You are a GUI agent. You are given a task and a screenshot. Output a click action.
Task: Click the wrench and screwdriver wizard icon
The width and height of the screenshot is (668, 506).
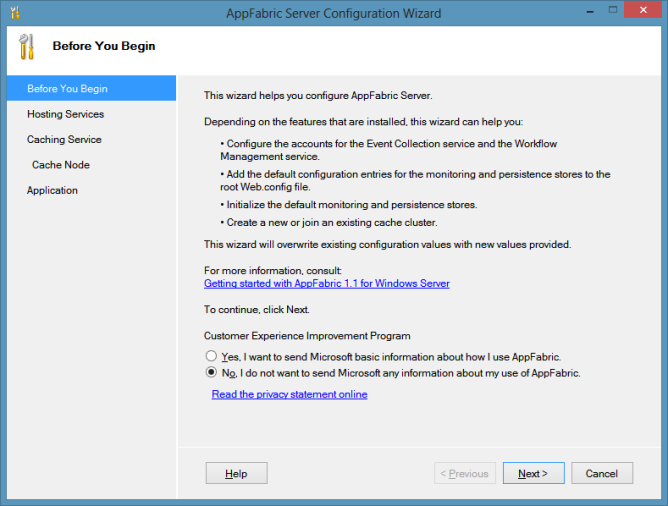27,47
